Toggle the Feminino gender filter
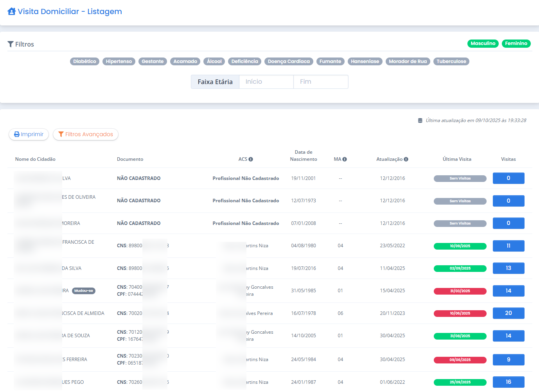This screenshot has height=392, width=539. 516,43
